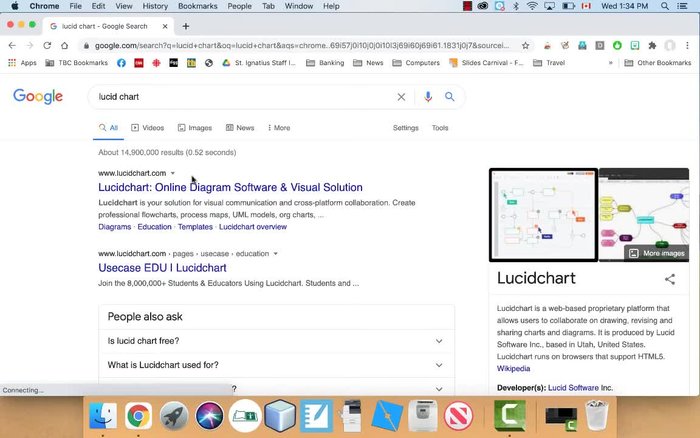Image resolution: width=700 pixels, height=438 pixels.
Task: Open dropdown arrow beside www.lucidchart.com result
Action: [173, 173]
